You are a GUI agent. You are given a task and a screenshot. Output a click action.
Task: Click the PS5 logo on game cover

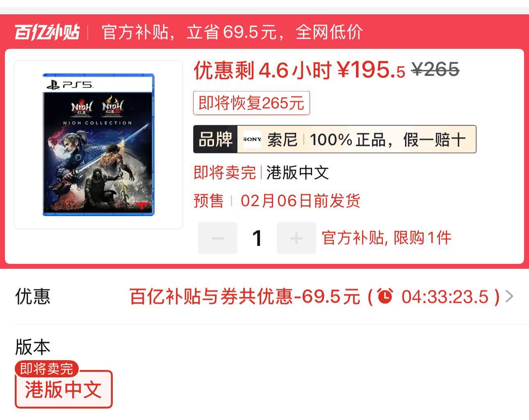pyautogui.click(x=69, y=85)
